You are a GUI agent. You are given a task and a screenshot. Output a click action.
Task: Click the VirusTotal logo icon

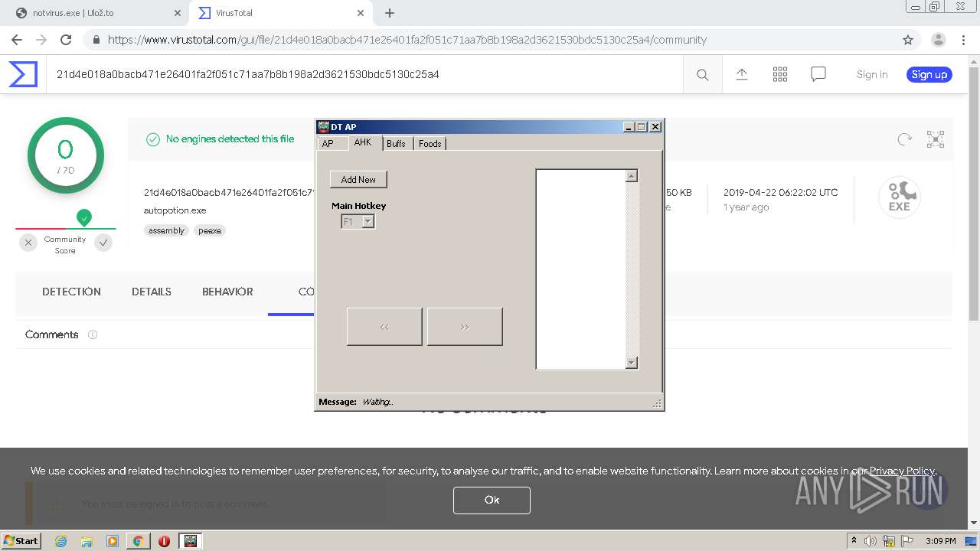click(x=23, y=74)
